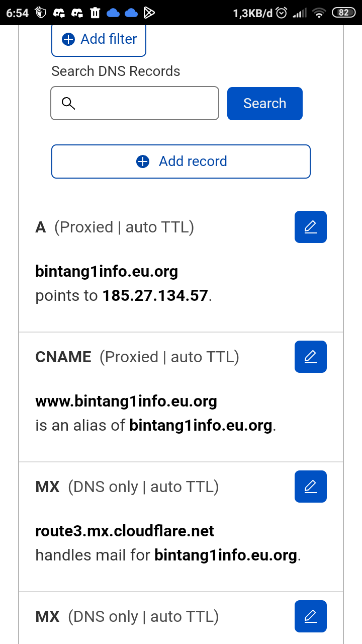Image resolution: width=362 pixels, height=644 pixels.
Task: Open edit for the bottom-most MX record
Action: [310, 616]
